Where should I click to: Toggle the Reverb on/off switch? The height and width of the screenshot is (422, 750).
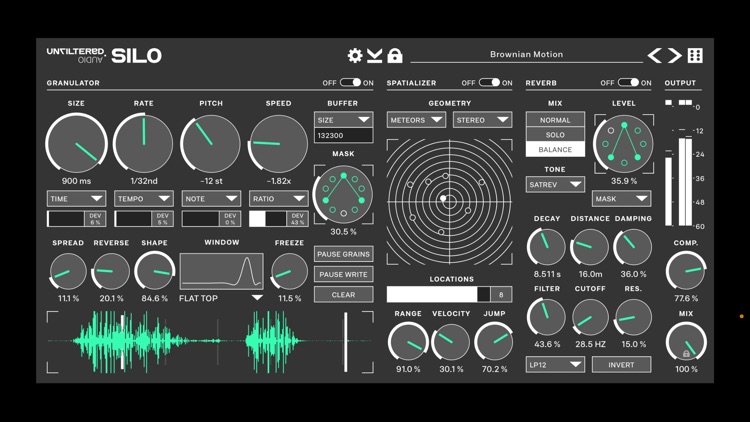click(x=628, y=82)
